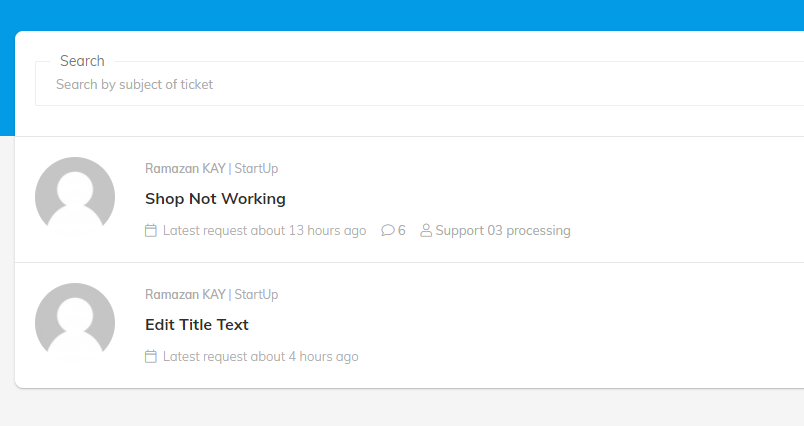Click the Latest request about 4 hours ago text
The image size is (804, 426).
[x=260, y=357]
